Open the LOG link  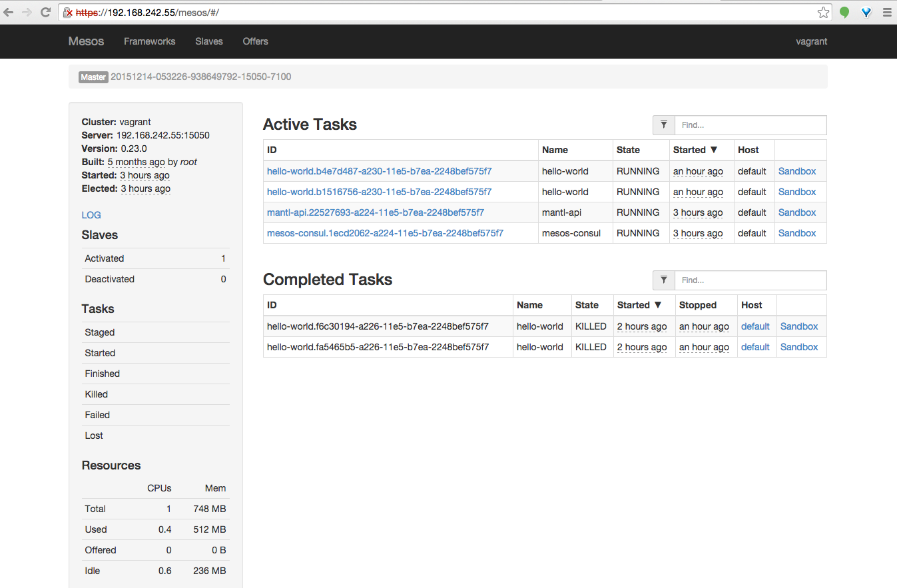(x=91, y=215)
